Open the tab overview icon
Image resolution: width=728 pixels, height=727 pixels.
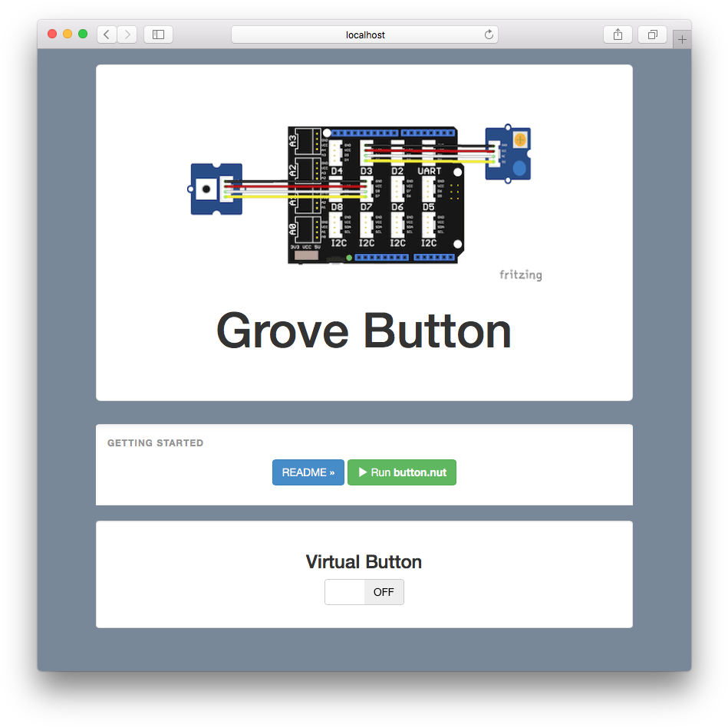652,34
